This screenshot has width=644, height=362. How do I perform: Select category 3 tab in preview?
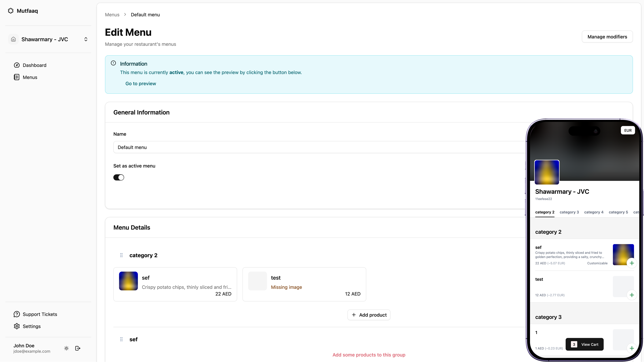pos(569,212)
